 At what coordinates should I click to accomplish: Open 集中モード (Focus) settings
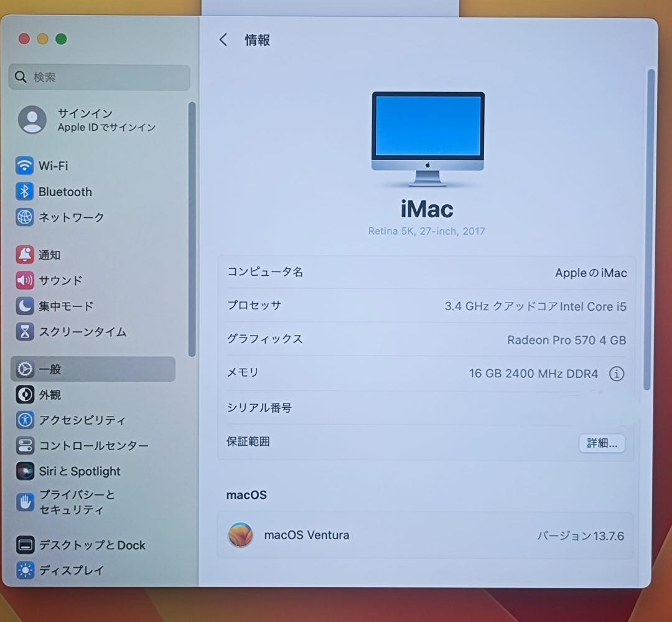[x=24, y=306]
